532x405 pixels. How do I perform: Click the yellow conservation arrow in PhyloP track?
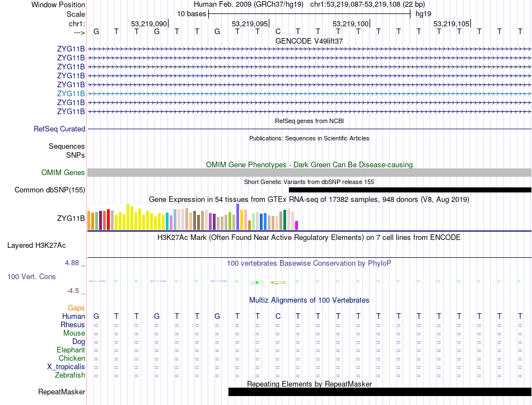tap(278, 282)
